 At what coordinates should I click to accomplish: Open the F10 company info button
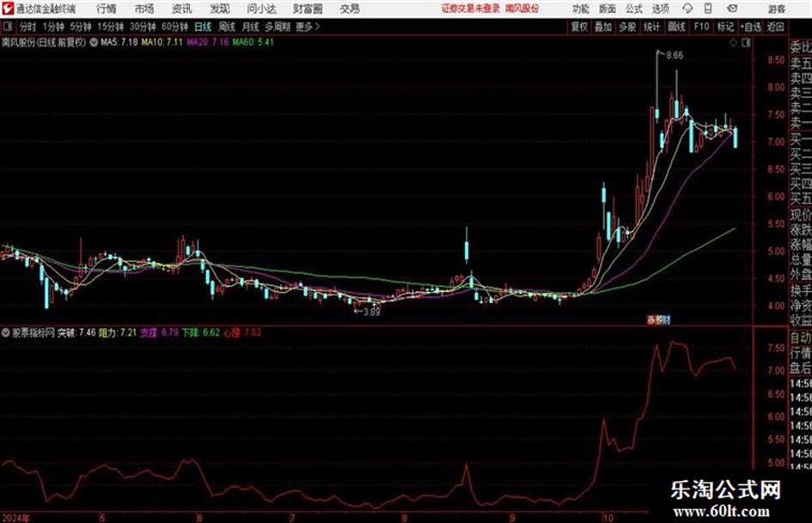pos(701,27)
